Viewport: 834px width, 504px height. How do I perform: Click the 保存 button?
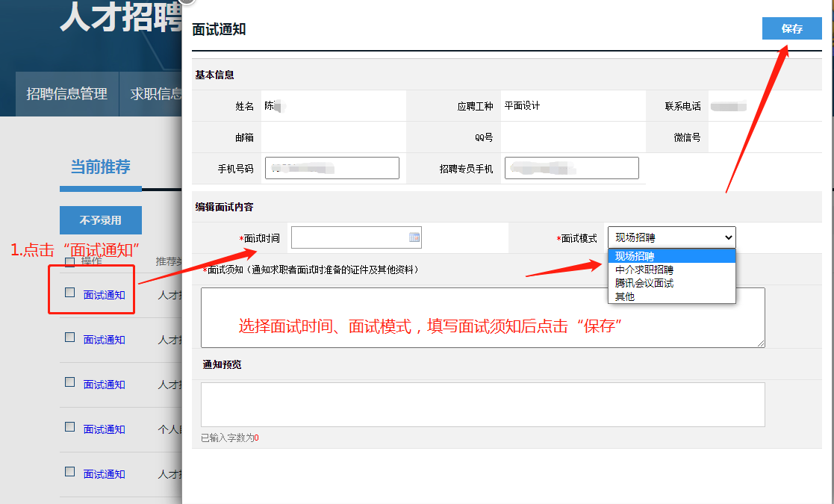pyautogui.click(x=791, y=29)
